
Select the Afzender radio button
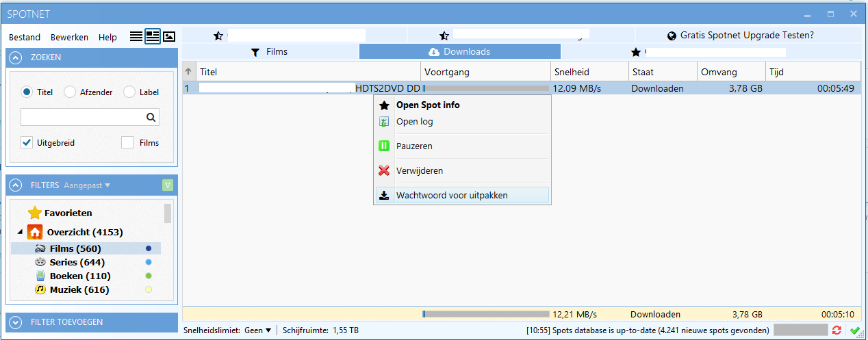(x=69, y=92)
